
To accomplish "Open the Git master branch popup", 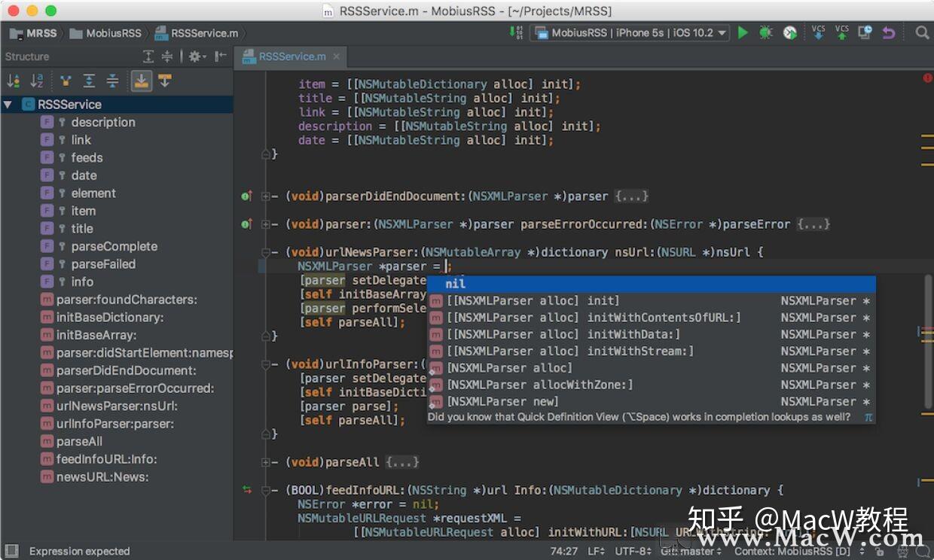I will click(x=691, y=551).
